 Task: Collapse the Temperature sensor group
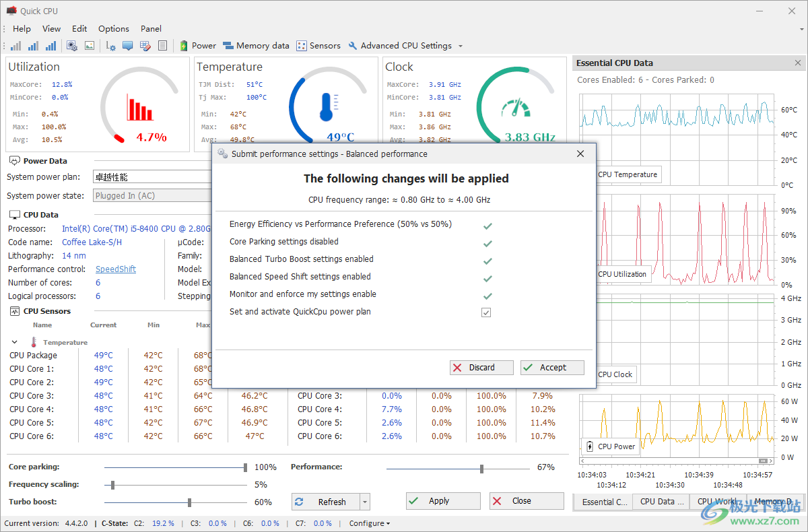pos(15,342)
